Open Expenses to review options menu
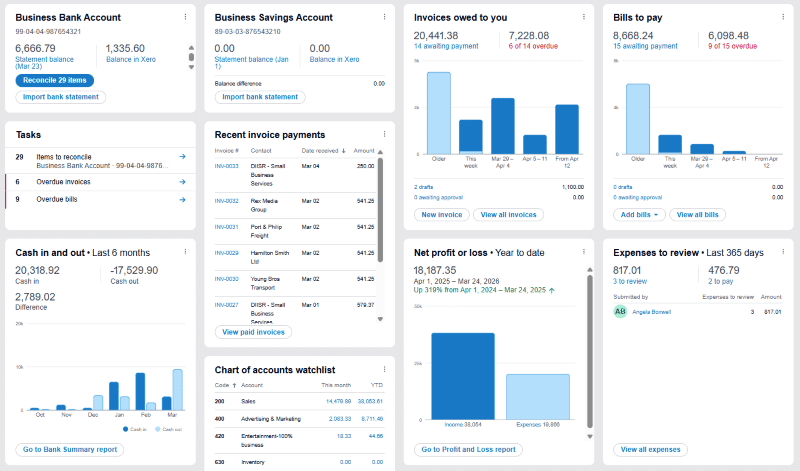 coord(783,252)
